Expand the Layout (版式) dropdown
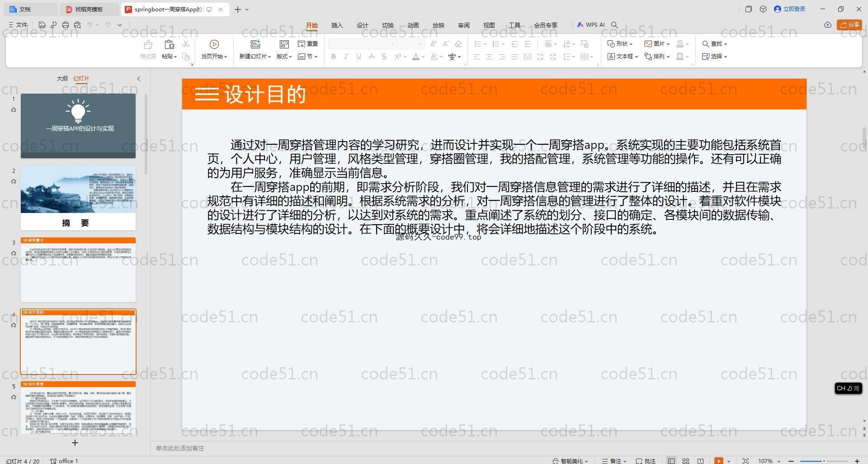Image resolution: width=868 pixels, height=464 pixels. point(284,57)
